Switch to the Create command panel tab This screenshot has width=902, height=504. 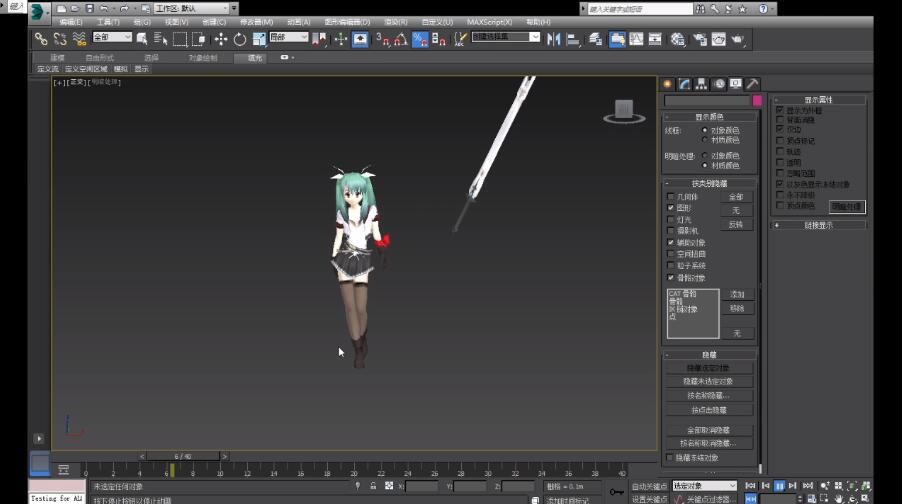point(667,84)
